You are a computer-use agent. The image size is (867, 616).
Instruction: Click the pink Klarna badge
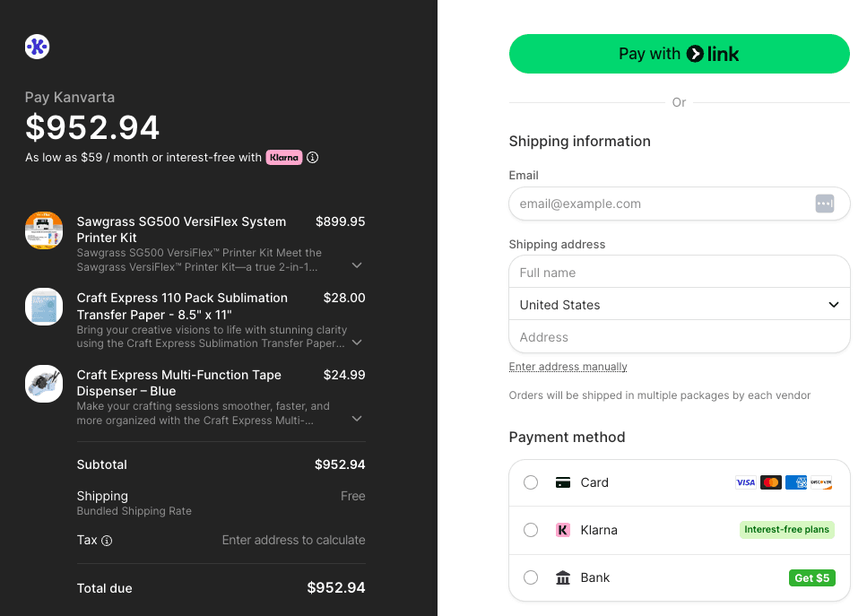[284, 158]
